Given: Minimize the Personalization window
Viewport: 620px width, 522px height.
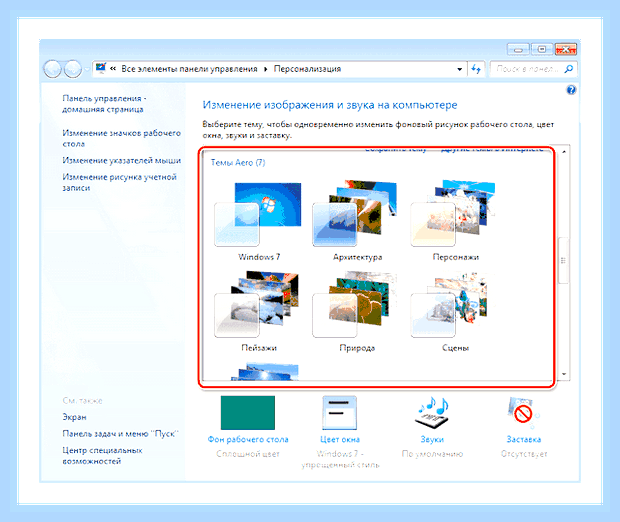Looking at the screenshot, I should pos(518,49).
